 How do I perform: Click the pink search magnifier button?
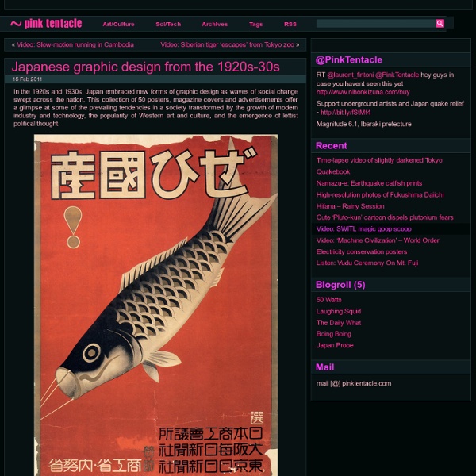coord(440,23)
